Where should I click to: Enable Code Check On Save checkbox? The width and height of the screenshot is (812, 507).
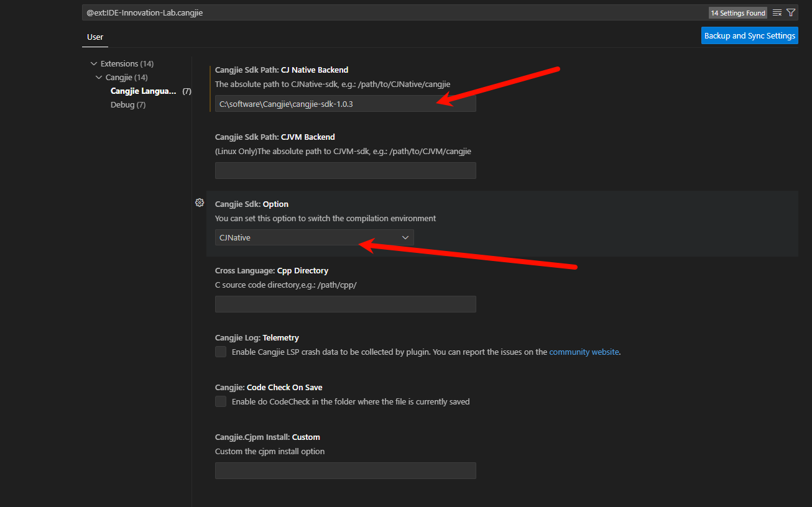click(221, 401)
